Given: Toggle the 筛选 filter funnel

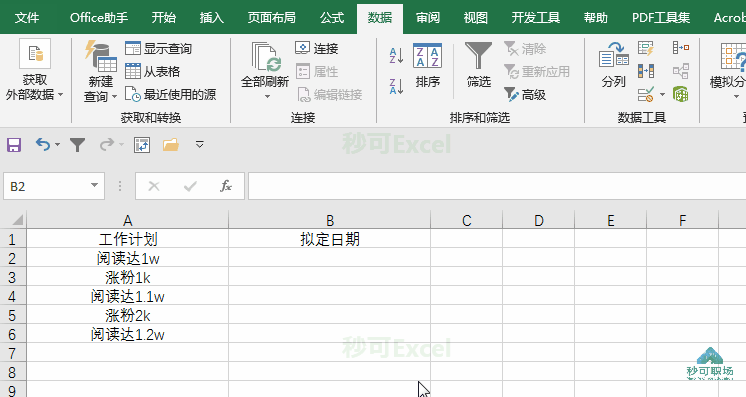Looking at the screenshot, I should 478,65.
